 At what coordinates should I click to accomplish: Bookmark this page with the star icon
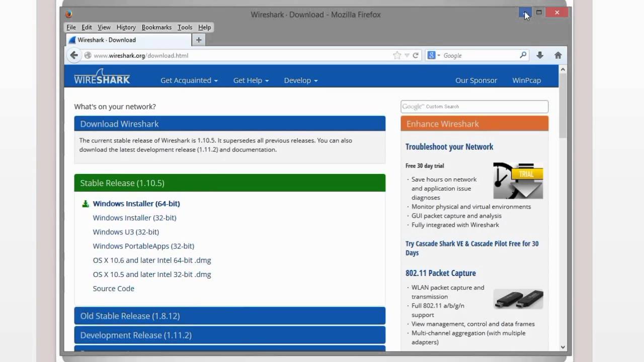click(x=397, y=55)
